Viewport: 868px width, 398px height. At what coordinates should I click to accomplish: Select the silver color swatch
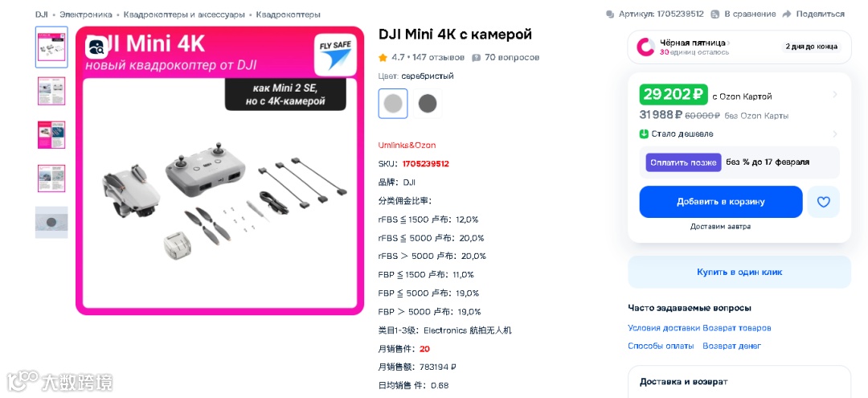pos(393,104)
